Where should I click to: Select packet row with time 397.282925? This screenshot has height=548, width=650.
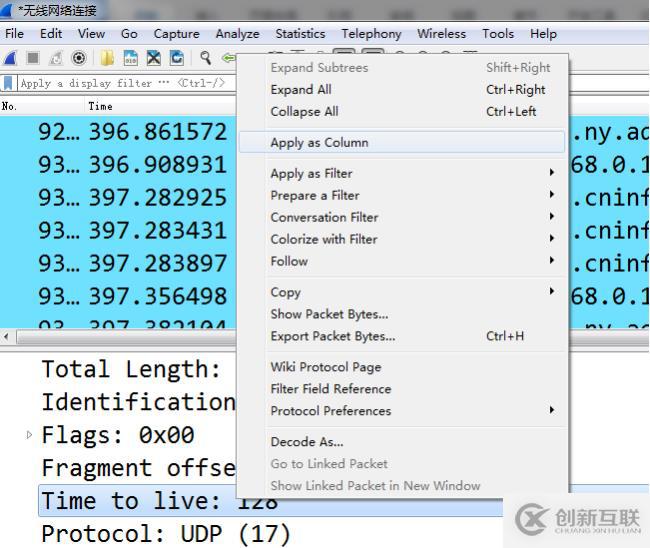coord(118,198)
